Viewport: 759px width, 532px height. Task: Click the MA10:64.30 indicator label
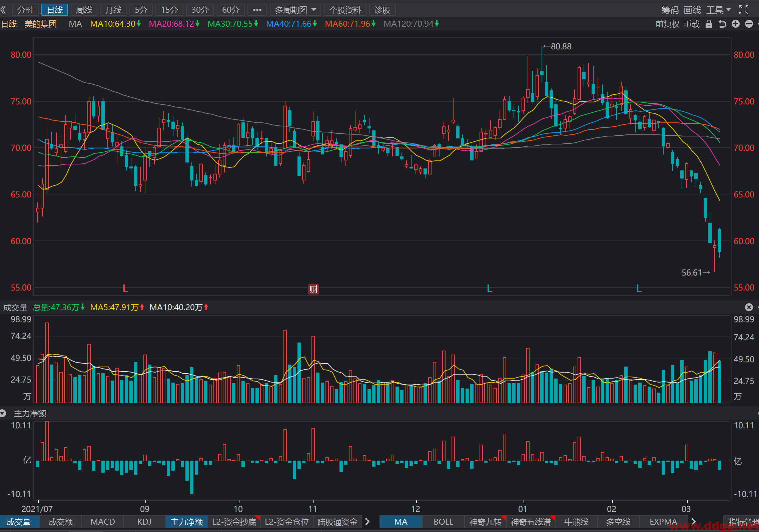click(x=115, y=24)
